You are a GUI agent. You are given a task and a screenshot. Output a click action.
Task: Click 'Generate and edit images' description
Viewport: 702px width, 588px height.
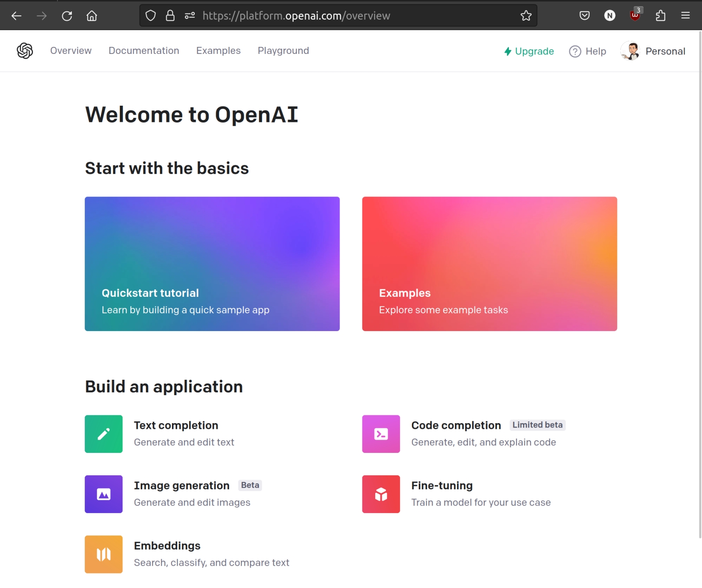point(192,502)
